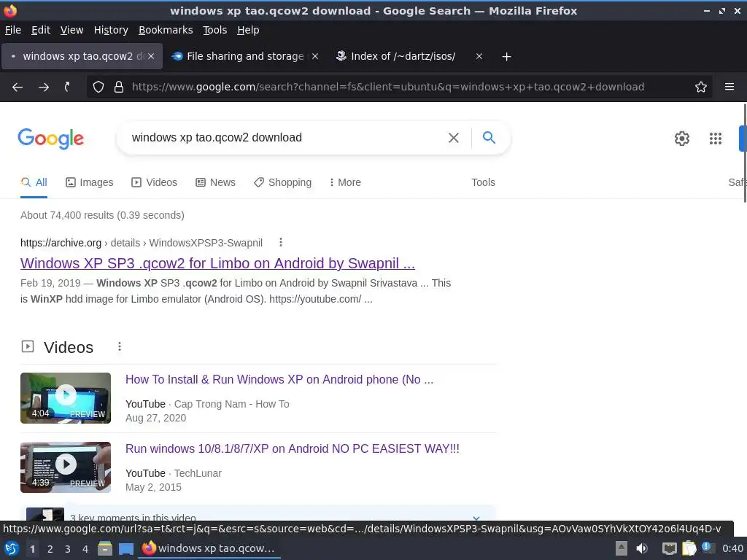Viewport: 747px width, 560px height.
Task: Open the File menu
Action: point(13,30)
